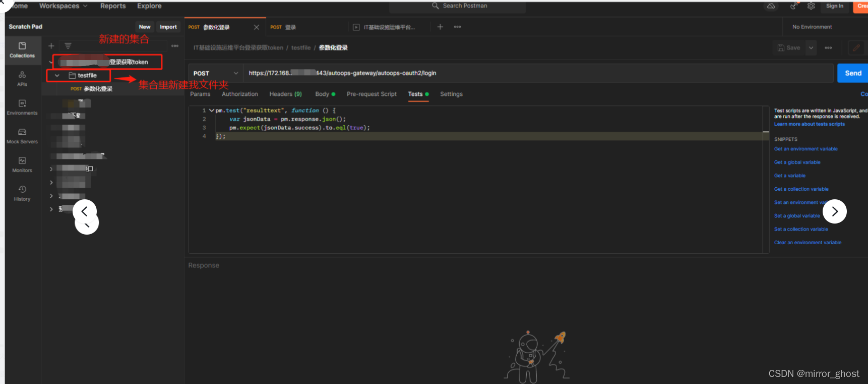Viewport: 868px width, 384px height.
Task: Open the Reports menu
Action: pos(113,6)
